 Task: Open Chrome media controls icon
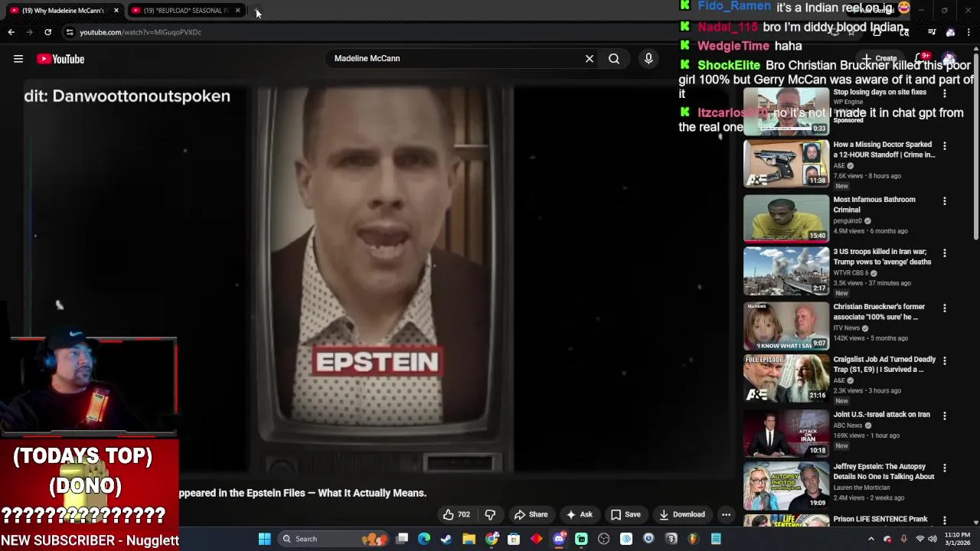(932, 32)
